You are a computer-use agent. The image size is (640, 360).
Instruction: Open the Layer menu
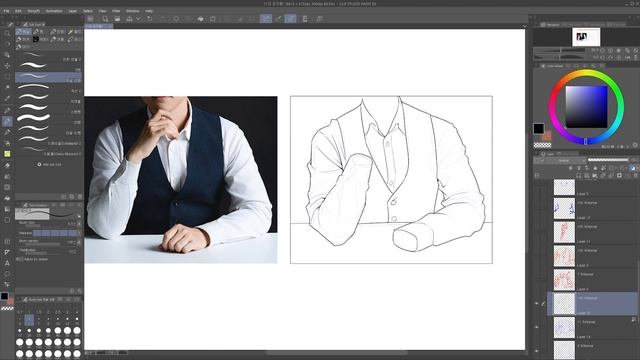pyautogui.click(x=73, y=11)
